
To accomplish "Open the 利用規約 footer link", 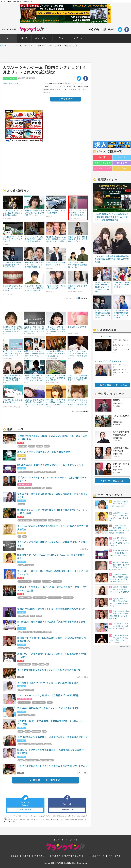I will click(x=56, y=856).
